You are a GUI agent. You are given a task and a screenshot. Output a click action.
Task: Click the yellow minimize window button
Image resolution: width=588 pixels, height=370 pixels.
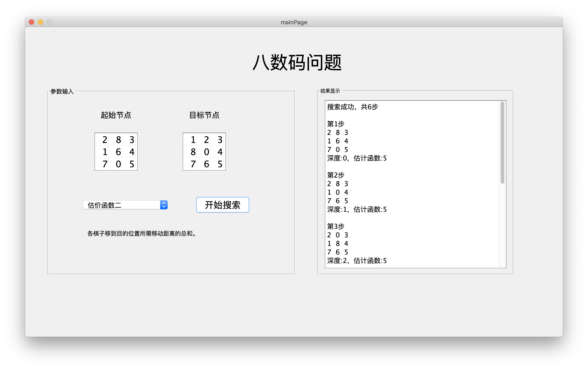(40, 22)
